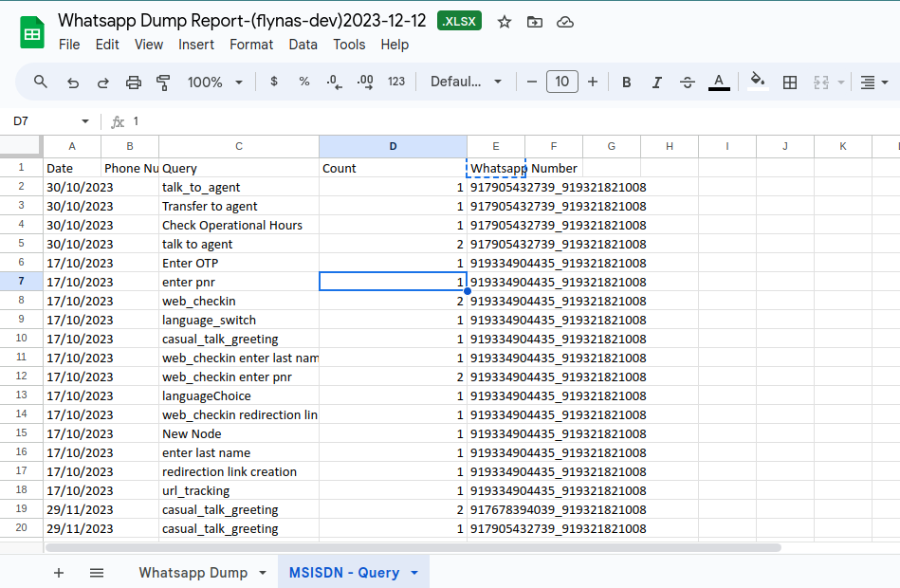
Task: Switch to the Whatsapp Dump sheet tab
Action: click(193, 573)
